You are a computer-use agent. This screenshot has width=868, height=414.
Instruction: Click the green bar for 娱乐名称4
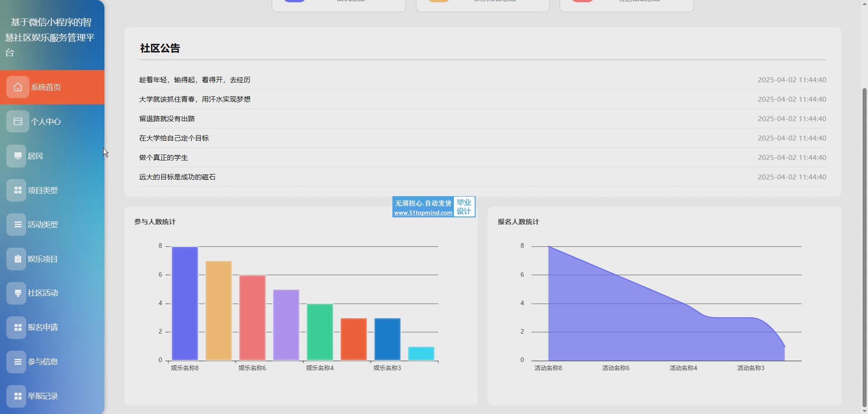(x=320, y=332)
